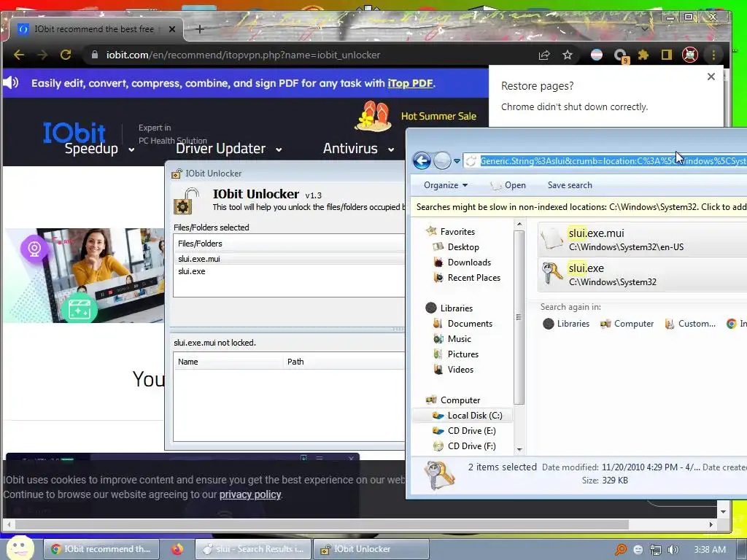This screenshot has height=560, width=747.
Task: Click the speaker announcement icon on banner
Action: click(10, 83)
